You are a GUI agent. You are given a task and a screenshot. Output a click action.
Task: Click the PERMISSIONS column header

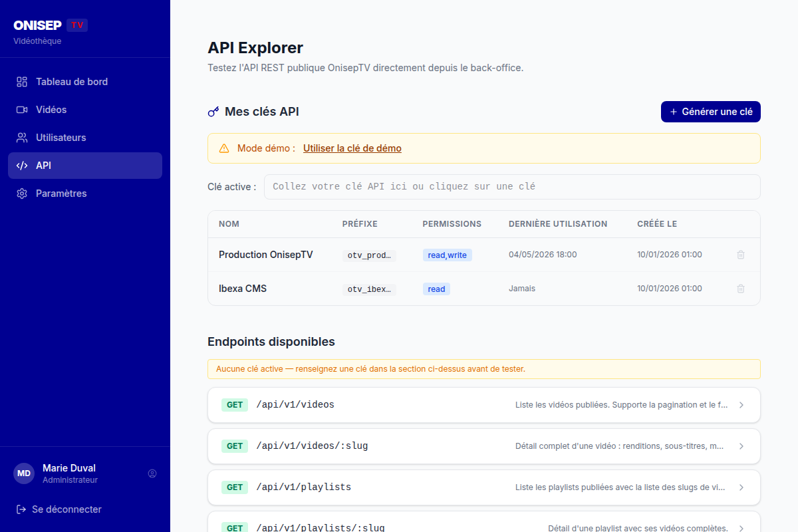(x=452, y=224)
